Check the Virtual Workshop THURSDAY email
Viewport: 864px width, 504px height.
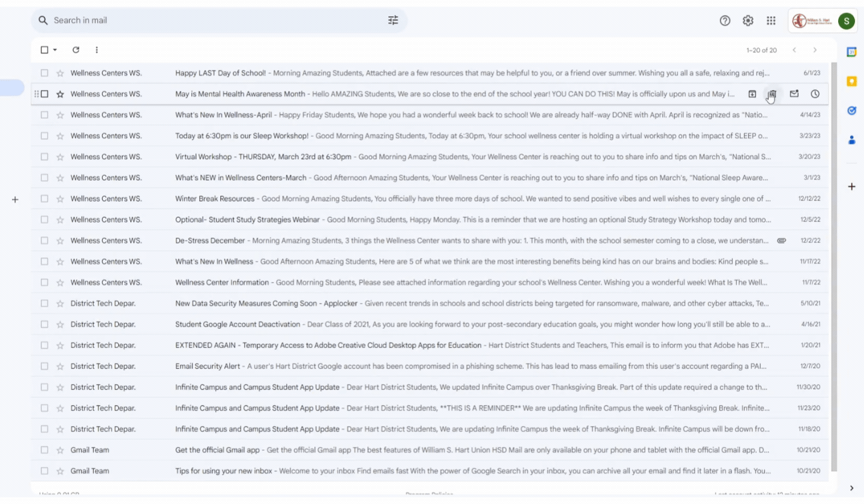click(44, 157)
